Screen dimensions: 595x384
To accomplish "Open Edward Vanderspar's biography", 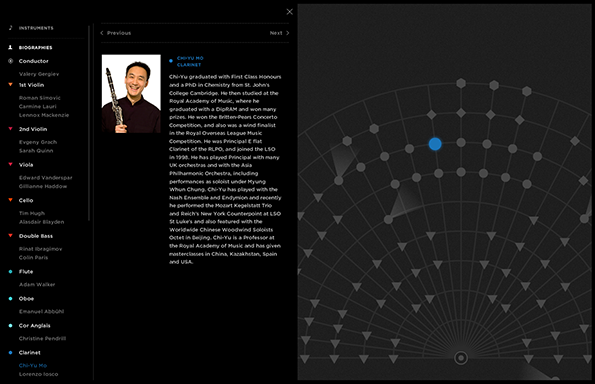I will click(x=46, y=178).
